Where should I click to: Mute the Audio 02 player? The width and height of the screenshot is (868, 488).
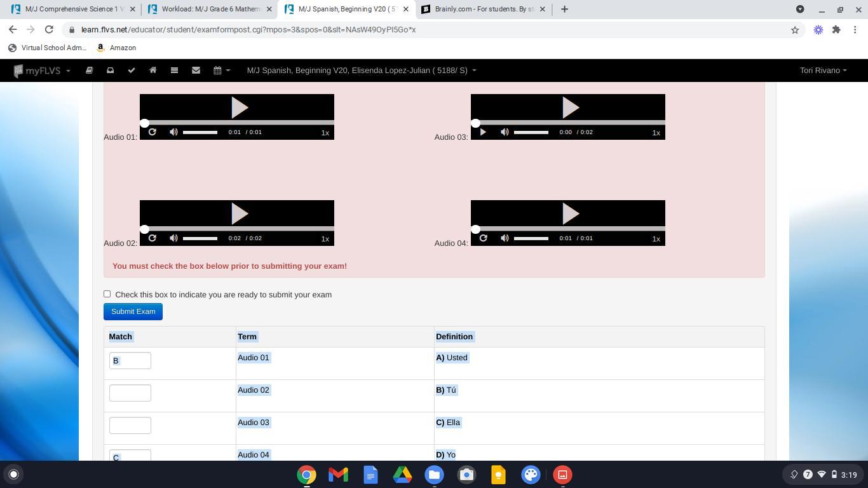[x=173, y=238]
